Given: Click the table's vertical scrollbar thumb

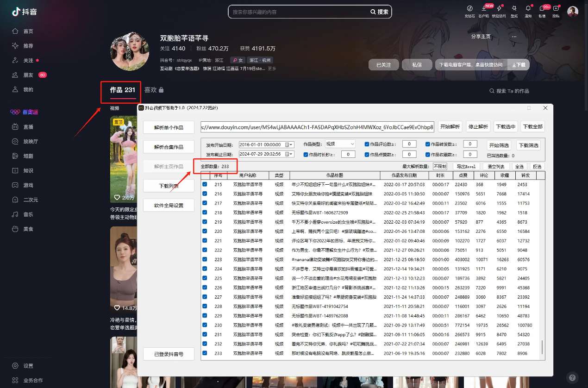Looking at the screenshot, I should [x=543, y=348].
